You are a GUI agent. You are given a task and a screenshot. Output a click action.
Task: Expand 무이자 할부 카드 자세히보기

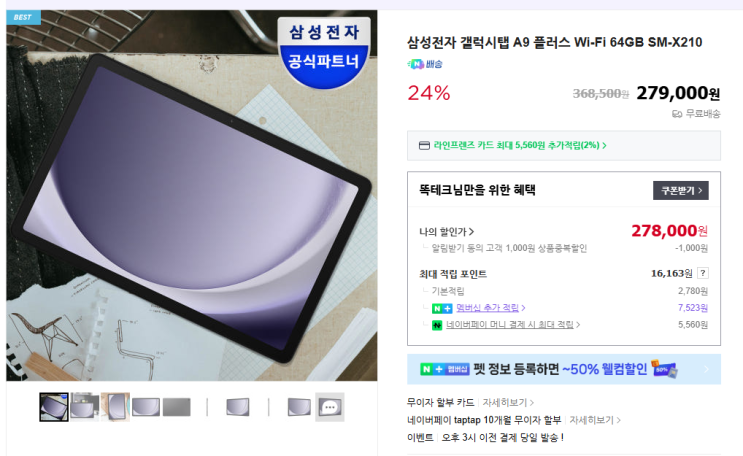(x=508, y=402)
